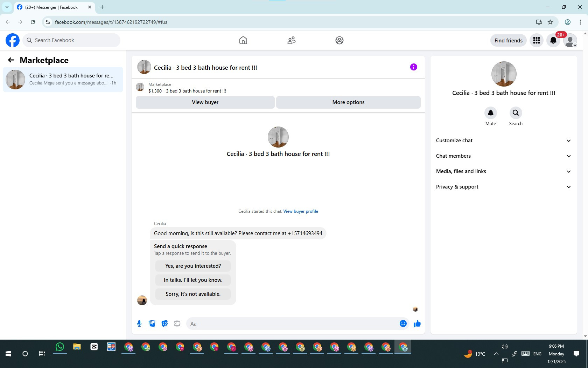Send quick response "Yes, are you interested?"
This screenshot has width=588, height=368.
193,266
